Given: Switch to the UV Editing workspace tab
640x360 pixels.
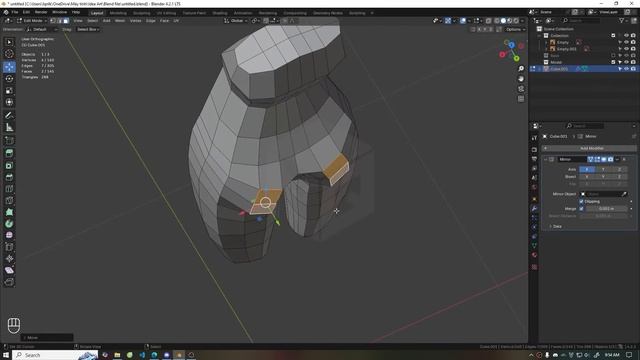Looking at the screenshot, I should (x=166, y=13).
